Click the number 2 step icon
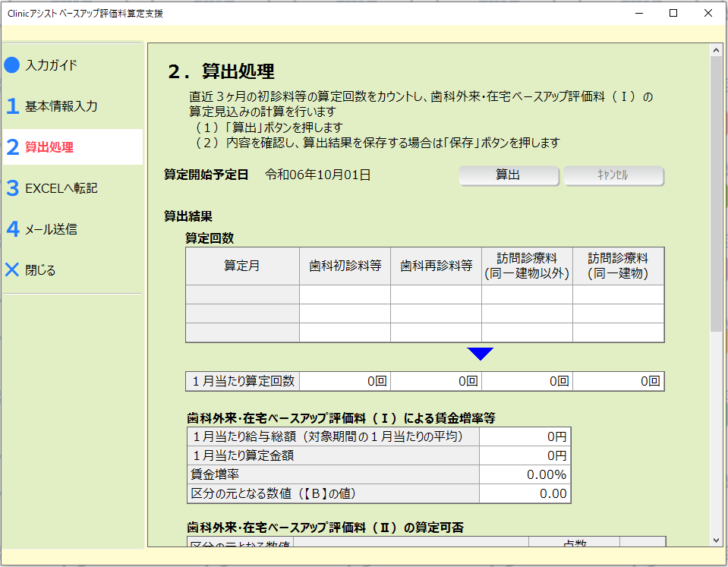728x567 pixels. [12, 147]
